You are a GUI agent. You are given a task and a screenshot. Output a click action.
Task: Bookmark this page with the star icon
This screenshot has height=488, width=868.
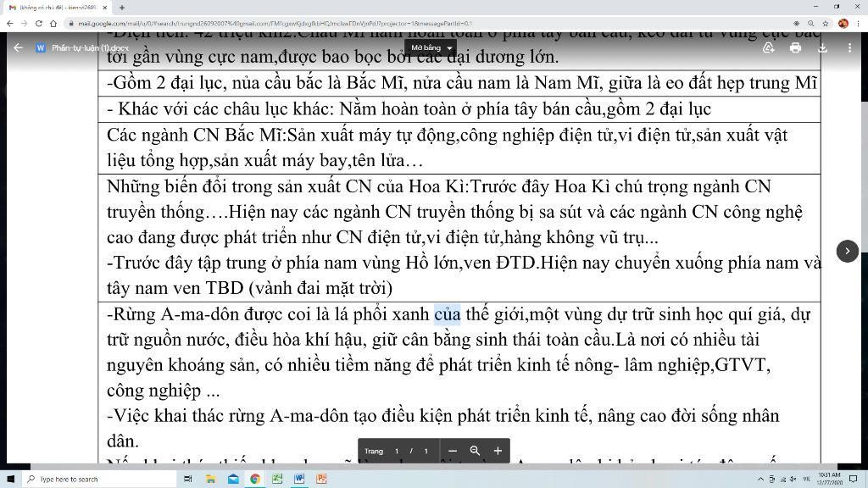pos(826,23)
